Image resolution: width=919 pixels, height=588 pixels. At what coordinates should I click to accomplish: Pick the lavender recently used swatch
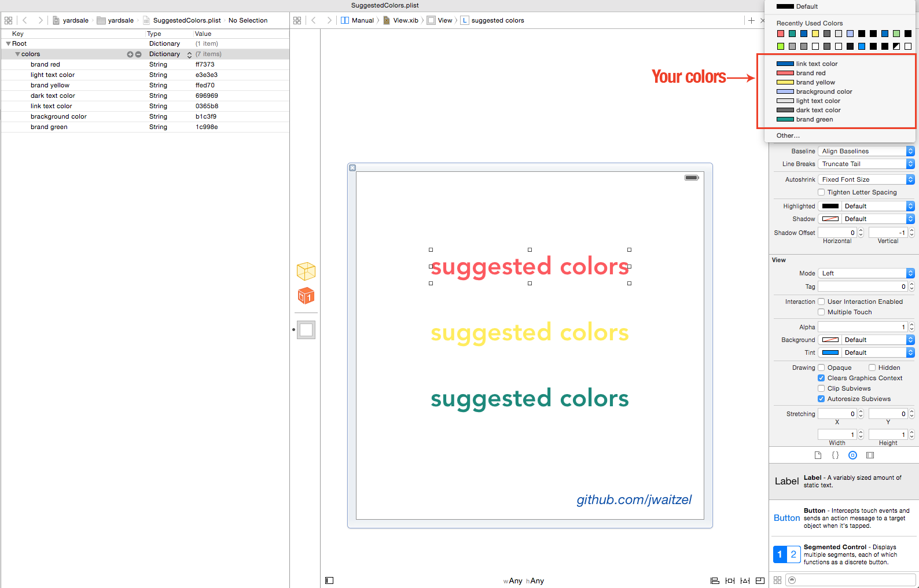coord(850,34)
